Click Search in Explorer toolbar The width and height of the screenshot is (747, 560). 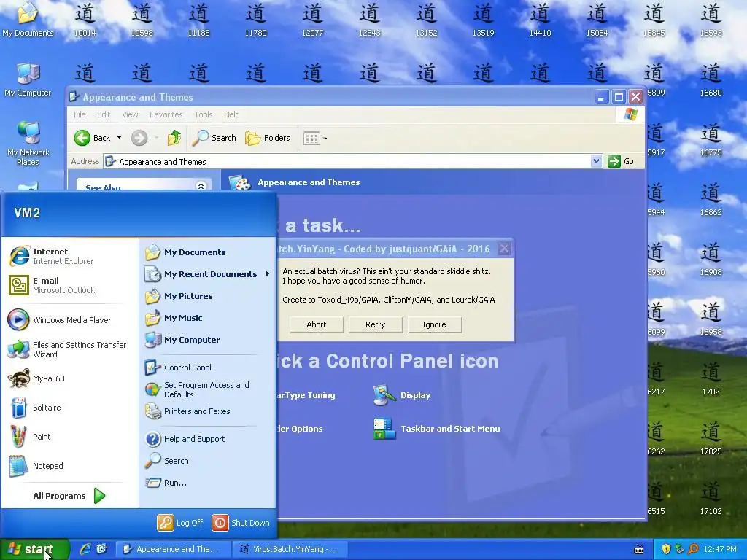[214, 138]
